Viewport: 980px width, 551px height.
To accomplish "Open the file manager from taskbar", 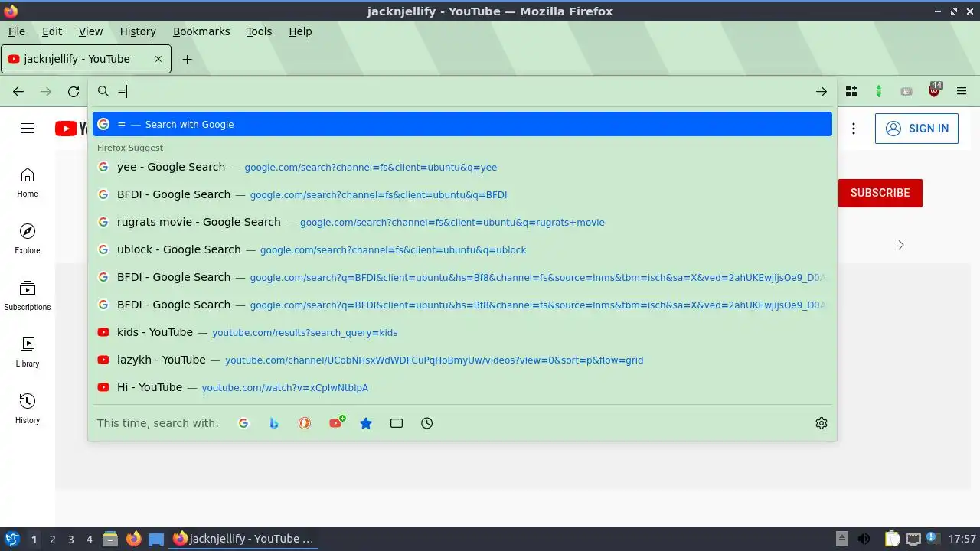I will pos(110,540).
